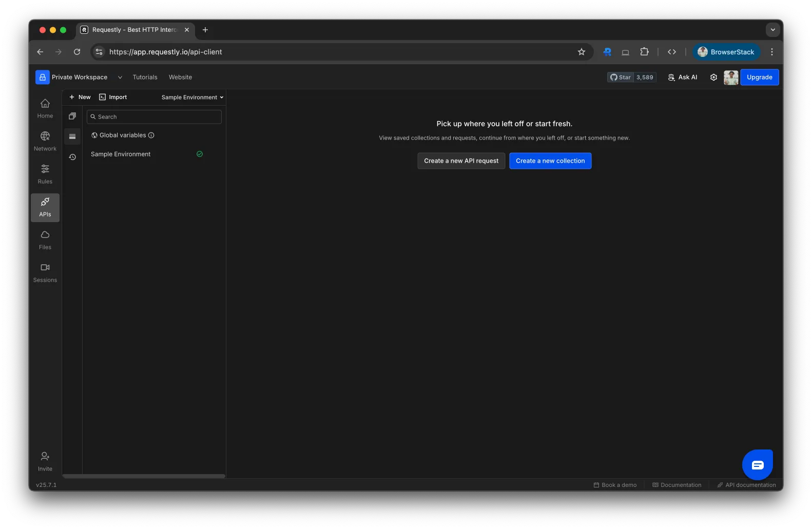Open the Files sidebar section
Screen dimensions: 812x529
coord(45,240)
